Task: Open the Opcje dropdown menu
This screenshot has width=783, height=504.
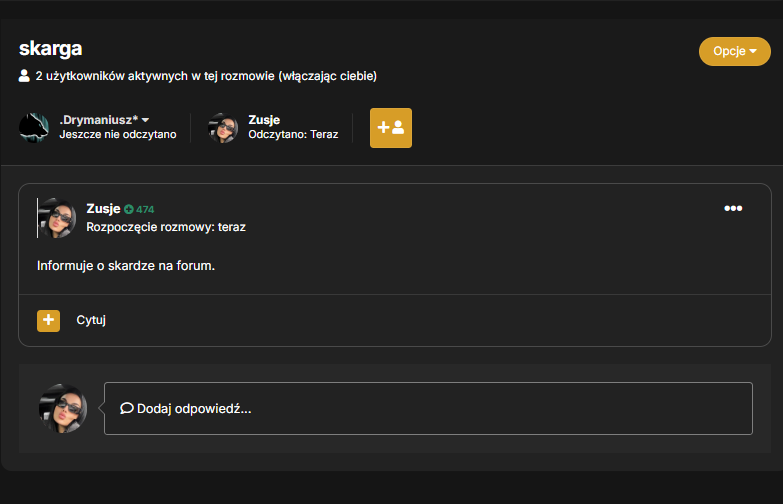Action: [x=735, y=51]
